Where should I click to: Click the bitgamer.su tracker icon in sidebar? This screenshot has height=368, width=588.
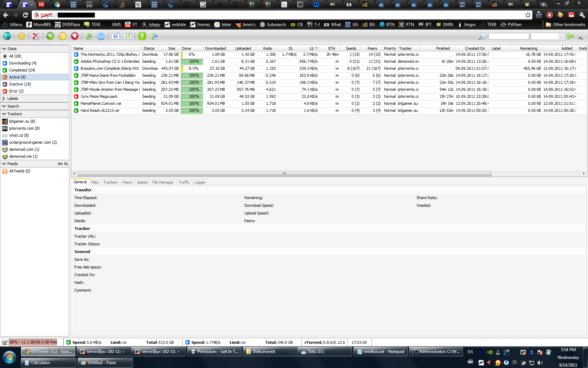coord(5,121)
